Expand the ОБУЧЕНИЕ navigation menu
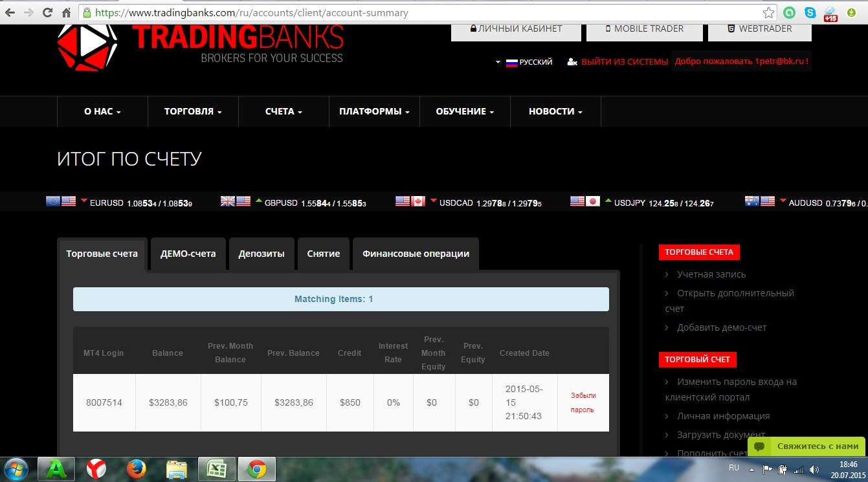 tap(465, 111)
